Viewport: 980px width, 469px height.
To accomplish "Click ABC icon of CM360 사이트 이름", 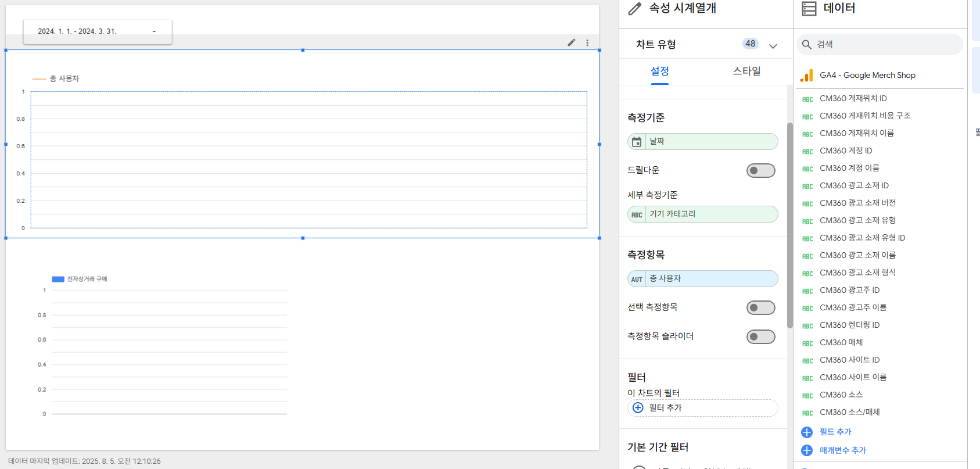I will tap(807, 378).
